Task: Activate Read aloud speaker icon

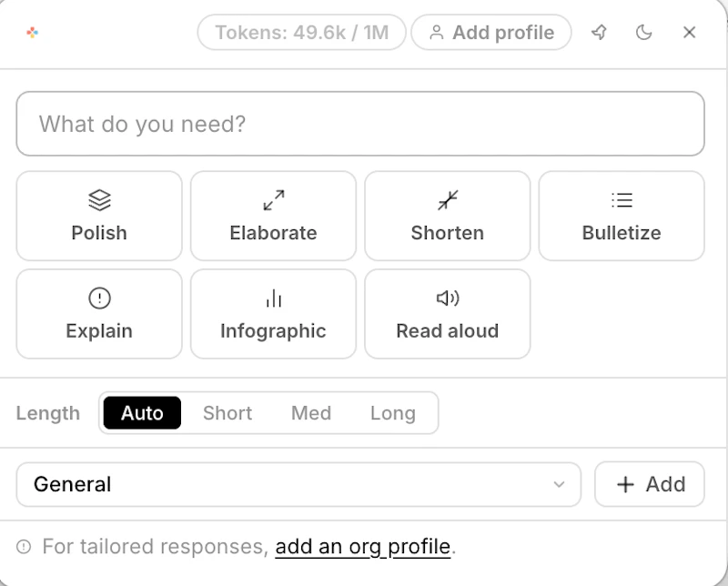Action: 447,298
